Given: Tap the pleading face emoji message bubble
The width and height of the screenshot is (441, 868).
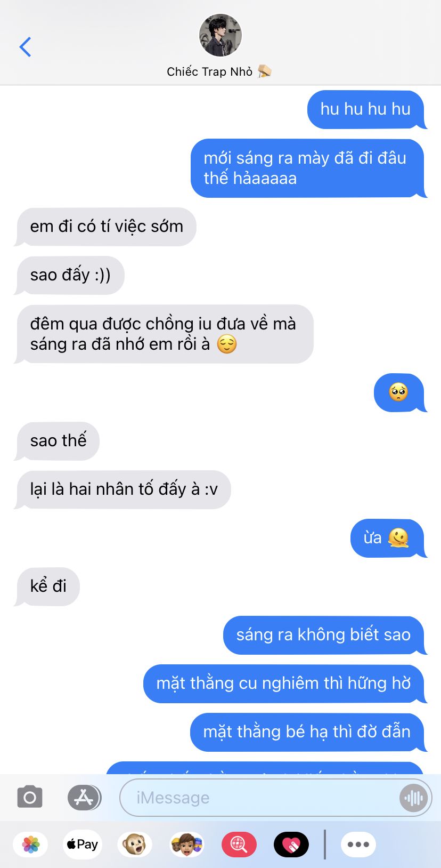Looking at the screenshot, I should tap(399, 393).
